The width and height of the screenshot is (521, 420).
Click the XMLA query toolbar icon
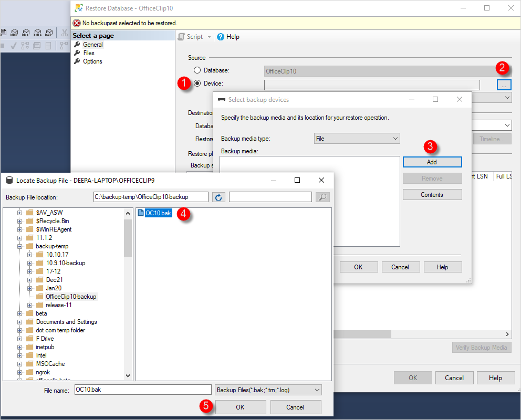tap(37, 33)
